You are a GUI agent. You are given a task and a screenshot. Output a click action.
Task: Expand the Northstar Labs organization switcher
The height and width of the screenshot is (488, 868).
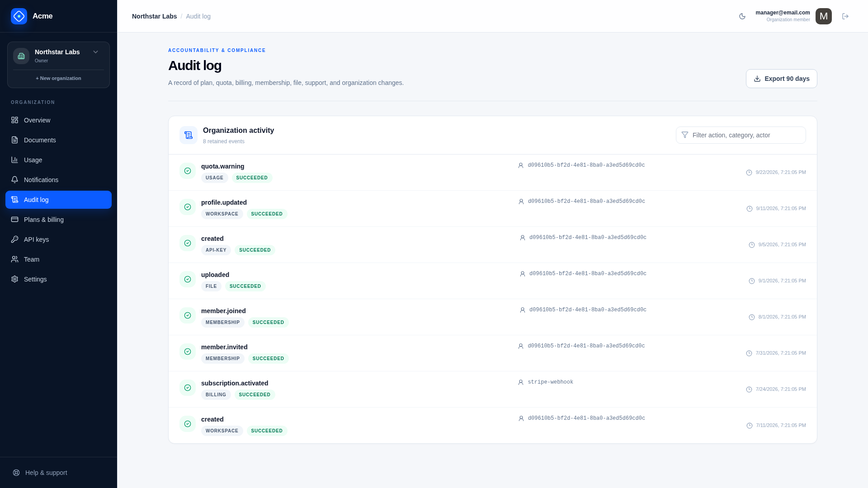click(95, 52)
